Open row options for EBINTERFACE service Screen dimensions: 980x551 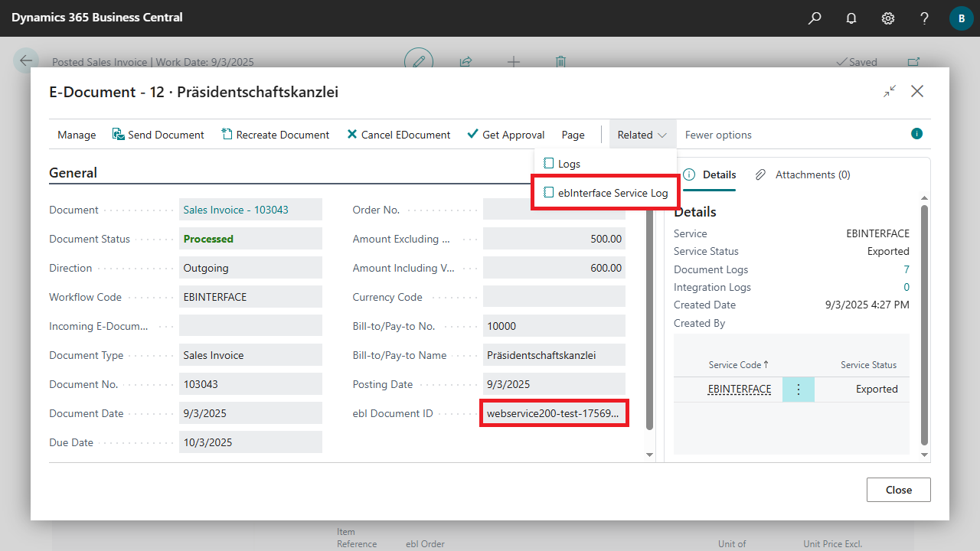(x=799, y=390)
